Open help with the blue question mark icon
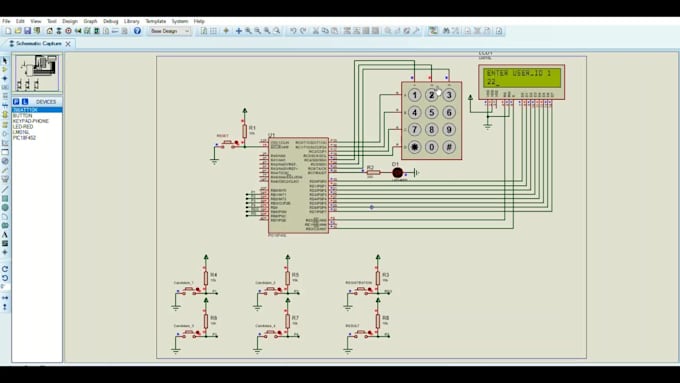Image resolution: width=680 pixels, height=383 pixels. point(137,31)
